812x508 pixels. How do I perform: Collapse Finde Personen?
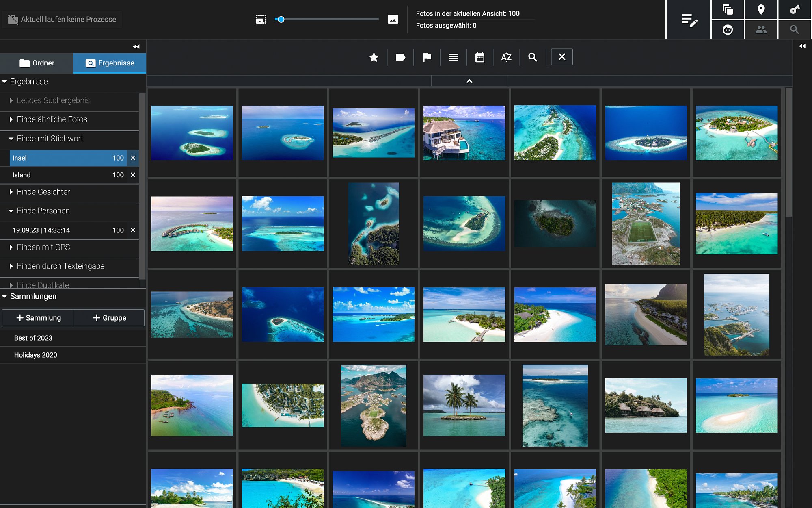click(x=11, y=211)
